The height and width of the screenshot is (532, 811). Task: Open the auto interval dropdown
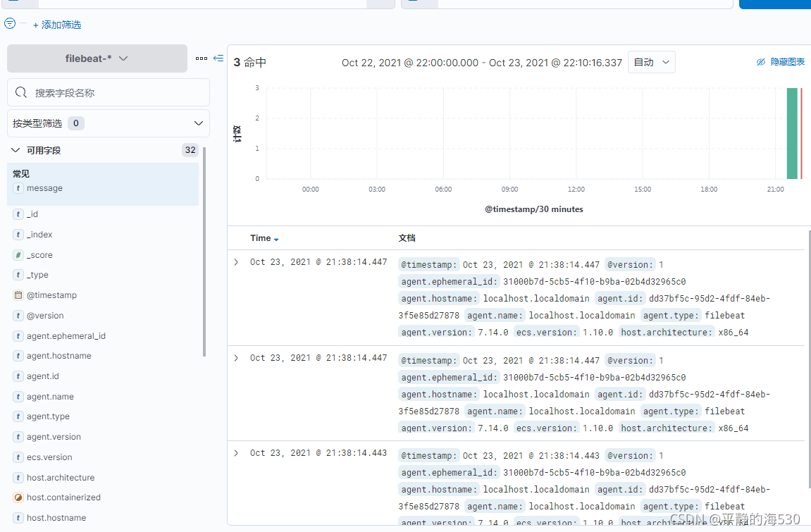[x=651, y=62]
